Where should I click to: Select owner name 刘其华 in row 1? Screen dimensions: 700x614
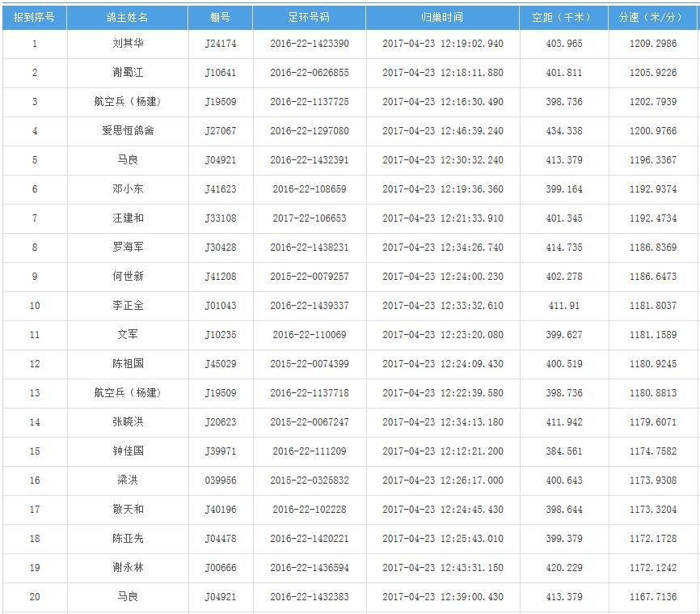[127, 44]
